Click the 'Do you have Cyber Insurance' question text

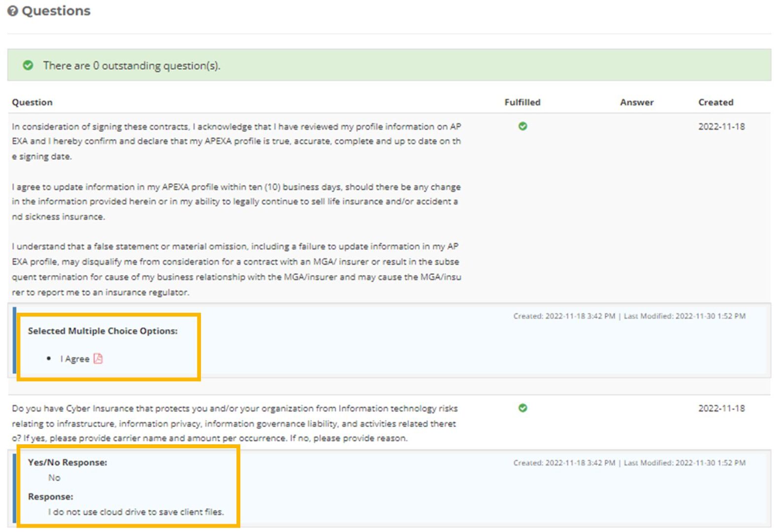pos(235,423)
